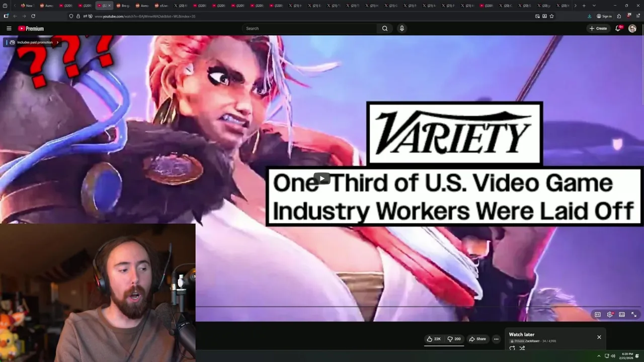This screenshot has width=644, height=362.
Task: Toggle loop playlist in Watch later
Action: coord(512,348)
